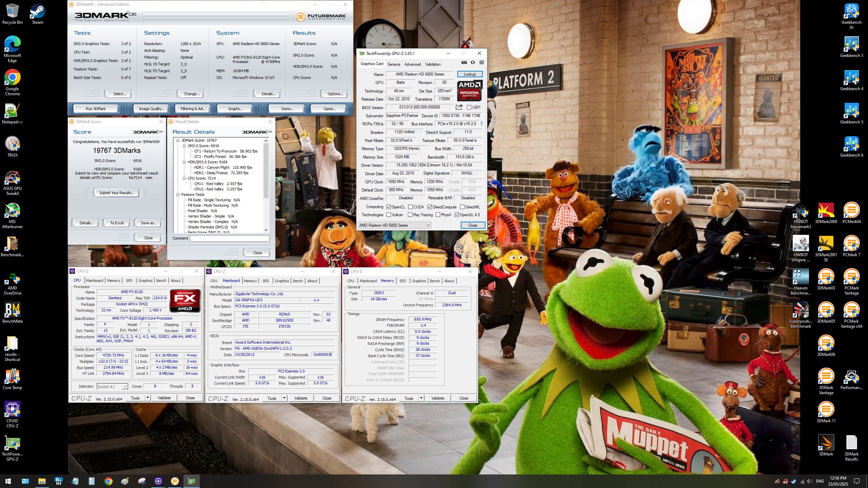
Task: Toggle the Vulkan checkbox
Action: click(389, 215)
